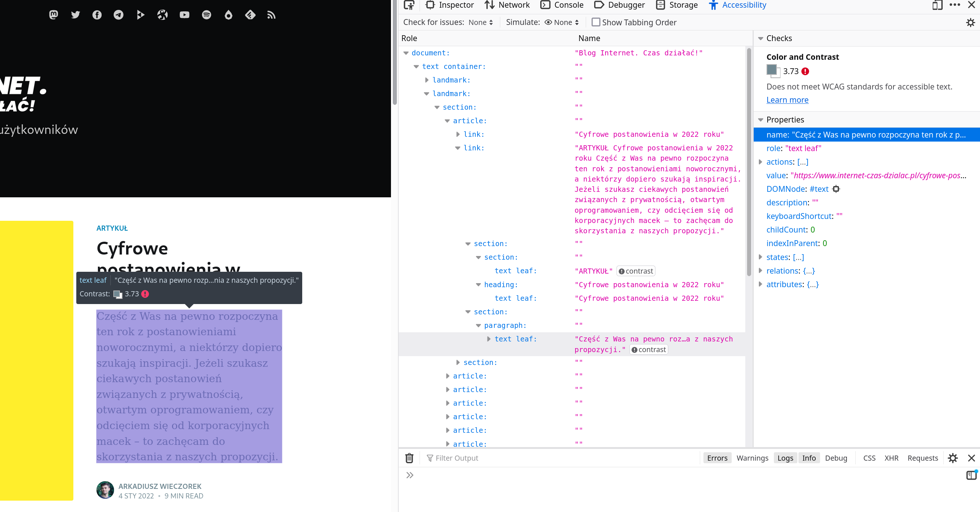Viewport: 980px width, 512px height.
Task: Switch to the Network tab
Action: 507,5
